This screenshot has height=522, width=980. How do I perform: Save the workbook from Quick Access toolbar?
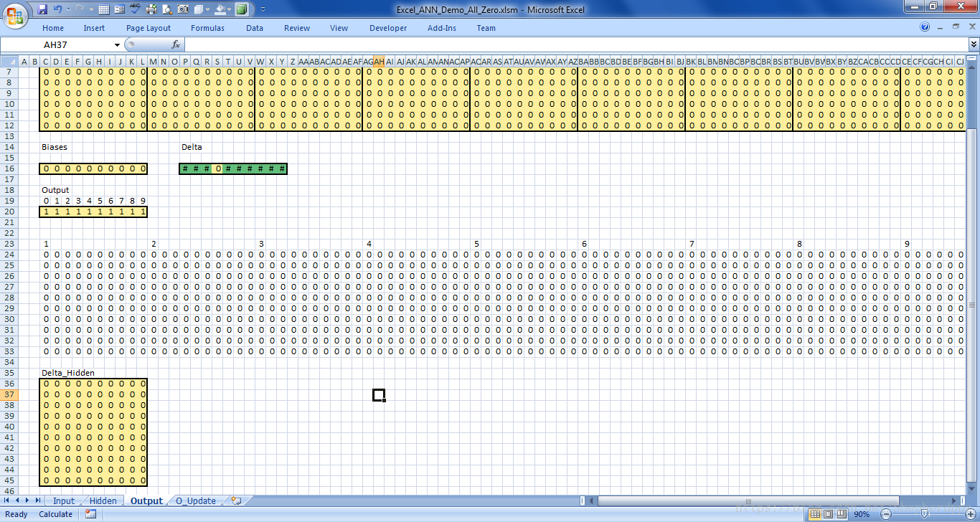[x=42, y=9]
